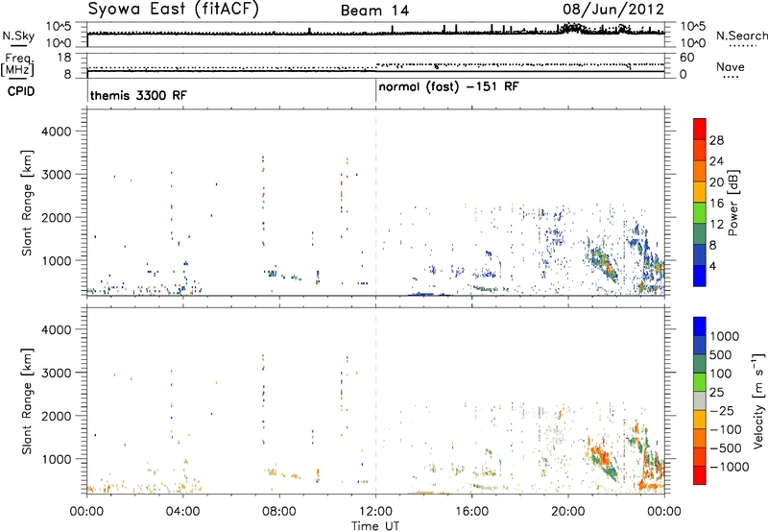Click the "Beam 14" label
The width and height of the screenshot is (768, 532).
click(374, 11)
